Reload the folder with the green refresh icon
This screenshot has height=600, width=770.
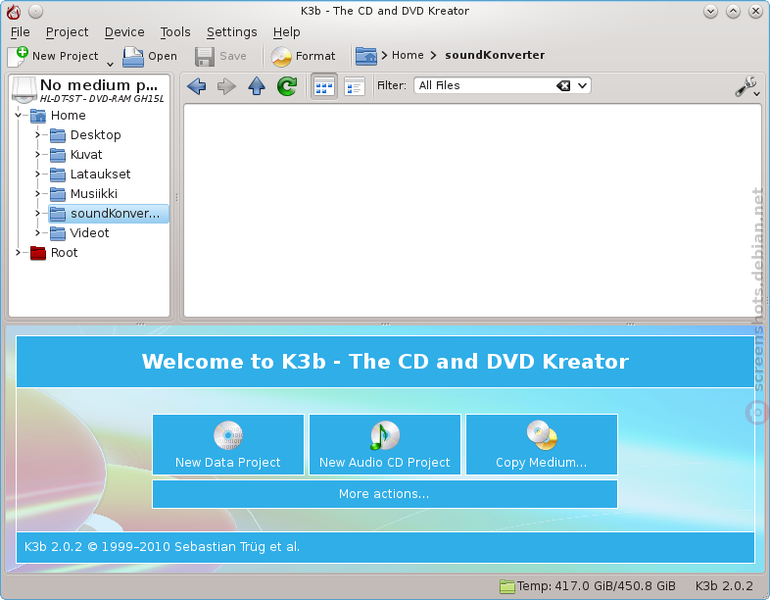pyautogui.click(x=287, y=86)
